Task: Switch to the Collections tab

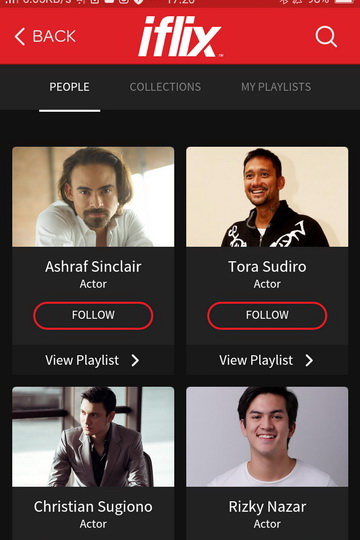Action: pos(165,87)
